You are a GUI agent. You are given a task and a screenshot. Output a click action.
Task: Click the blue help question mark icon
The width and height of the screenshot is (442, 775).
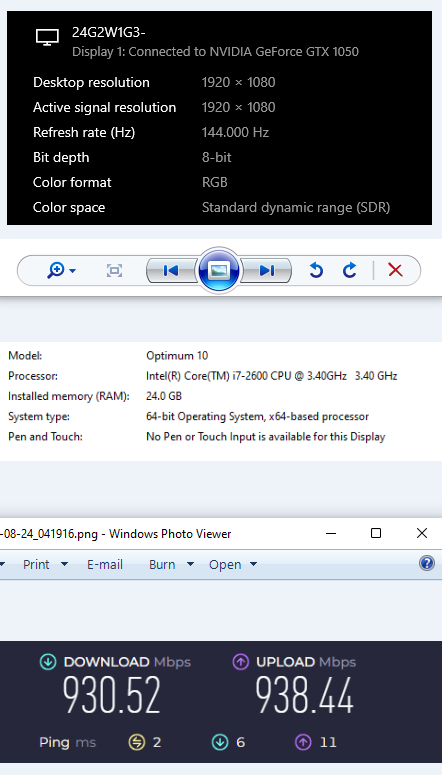(427, 563)
